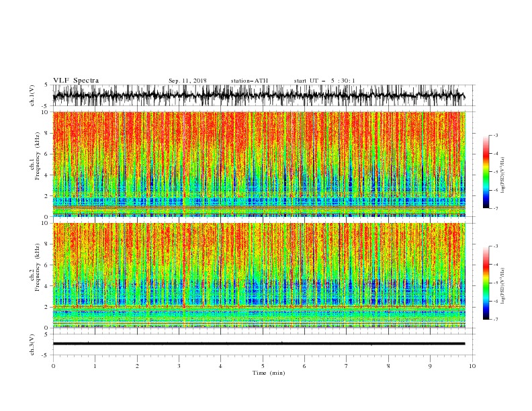Click time axis tick label '8'
The image size is (532, 411).
pyautogui.click(x=388, y=366)
